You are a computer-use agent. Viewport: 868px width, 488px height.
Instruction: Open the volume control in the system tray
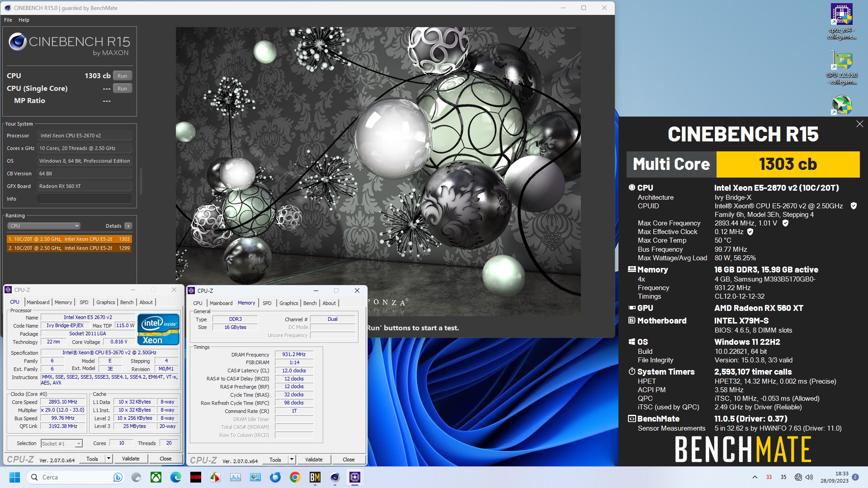pos(809,477)
